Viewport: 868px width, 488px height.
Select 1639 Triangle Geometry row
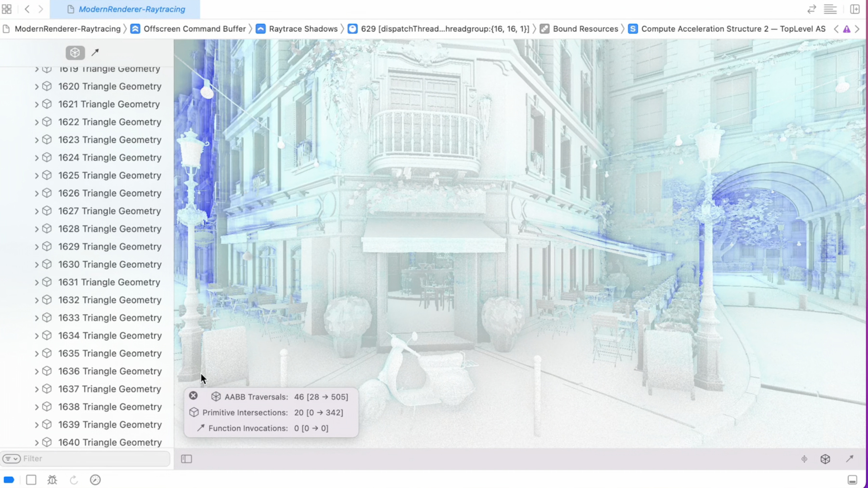[x=87, y=425]
